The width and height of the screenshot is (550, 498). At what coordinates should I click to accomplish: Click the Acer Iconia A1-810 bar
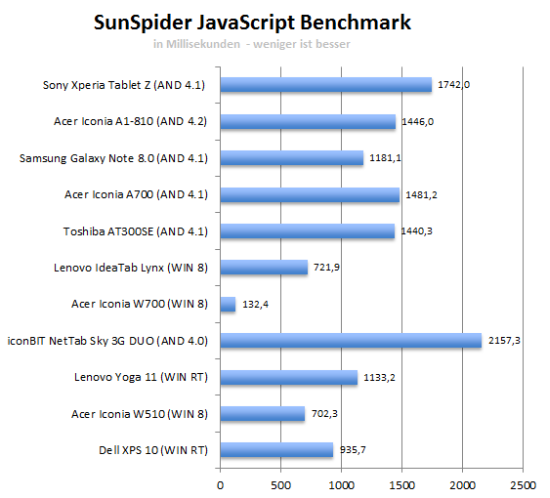click(308, 122)
